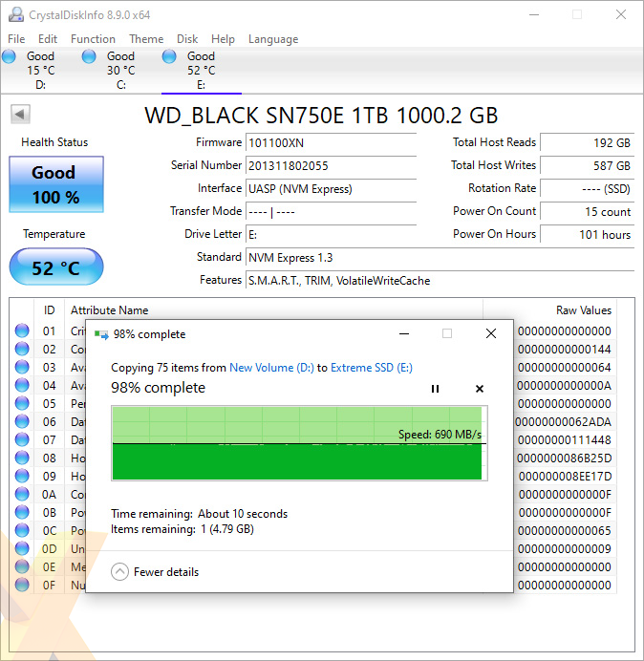Viewport: 644px width, 661px height.
Task: Select the D: drive tab at 15 °C
Action: [x=40, y=70]
